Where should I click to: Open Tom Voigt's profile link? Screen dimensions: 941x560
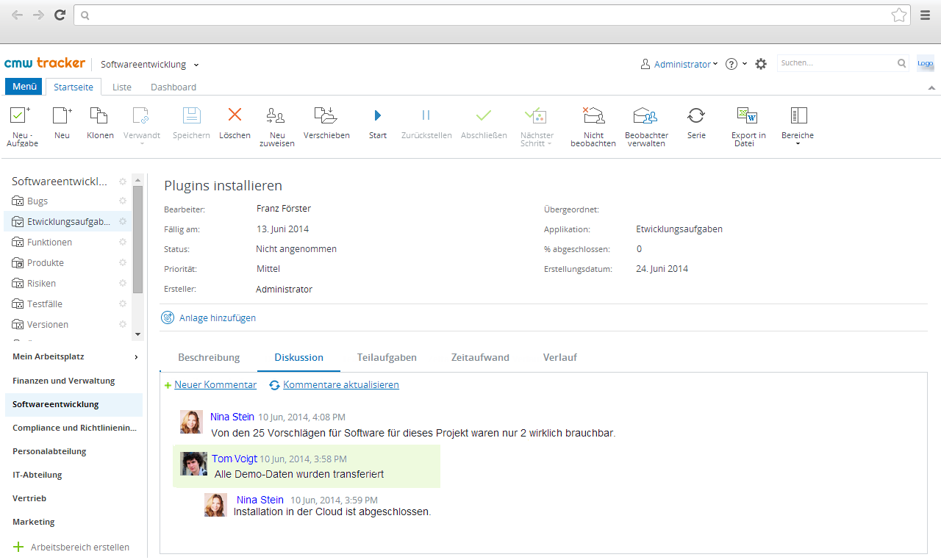[235, 459]
